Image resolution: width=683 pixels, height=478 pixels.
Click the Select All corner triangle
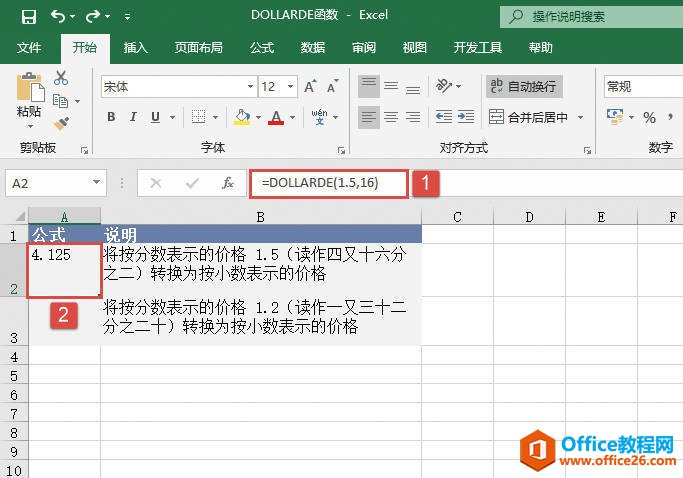pos(20,216)
